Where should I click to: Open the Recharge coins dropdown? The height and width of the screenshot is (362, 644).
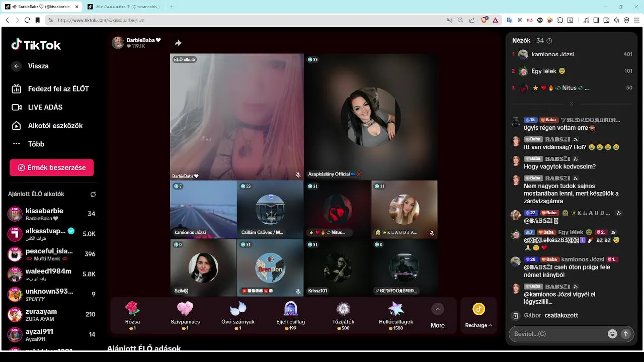(x=478, y=316)
